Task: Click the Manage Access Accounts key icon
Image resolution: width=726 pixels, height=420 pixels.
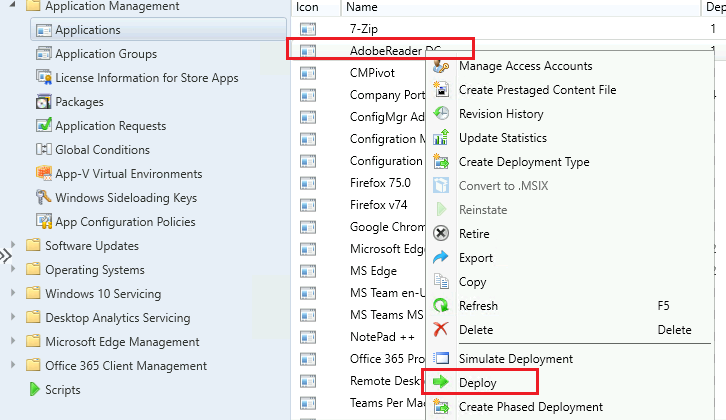Action: pos(441,66)
